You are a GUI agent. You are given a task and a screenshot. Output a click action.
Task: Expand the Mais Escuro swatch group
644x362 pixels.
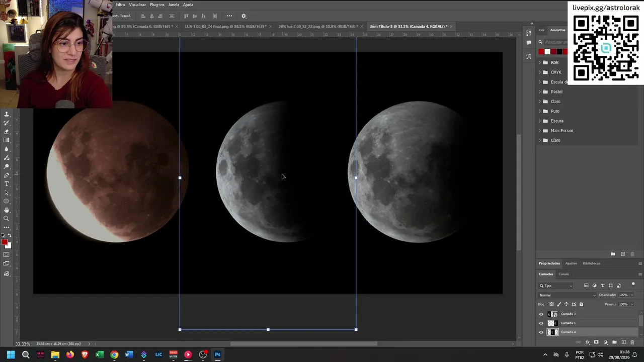[540, 131]
